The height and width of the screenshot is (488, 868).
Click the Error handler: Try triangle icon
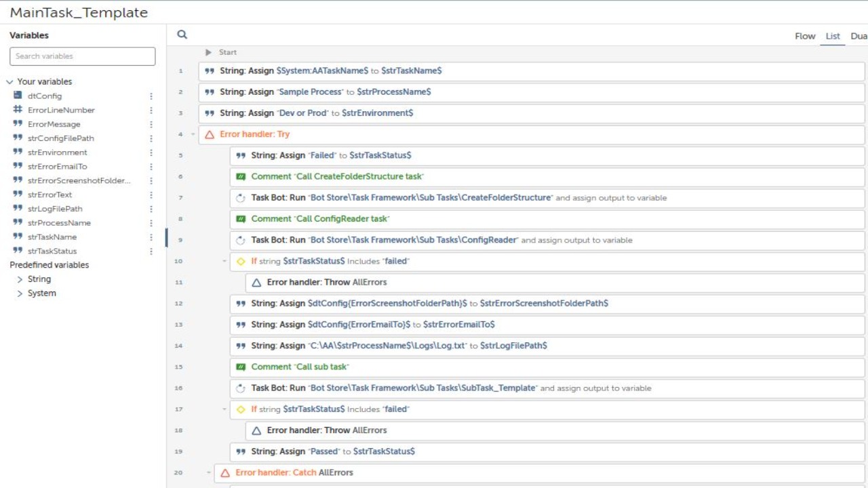click(x=210, y=134)
